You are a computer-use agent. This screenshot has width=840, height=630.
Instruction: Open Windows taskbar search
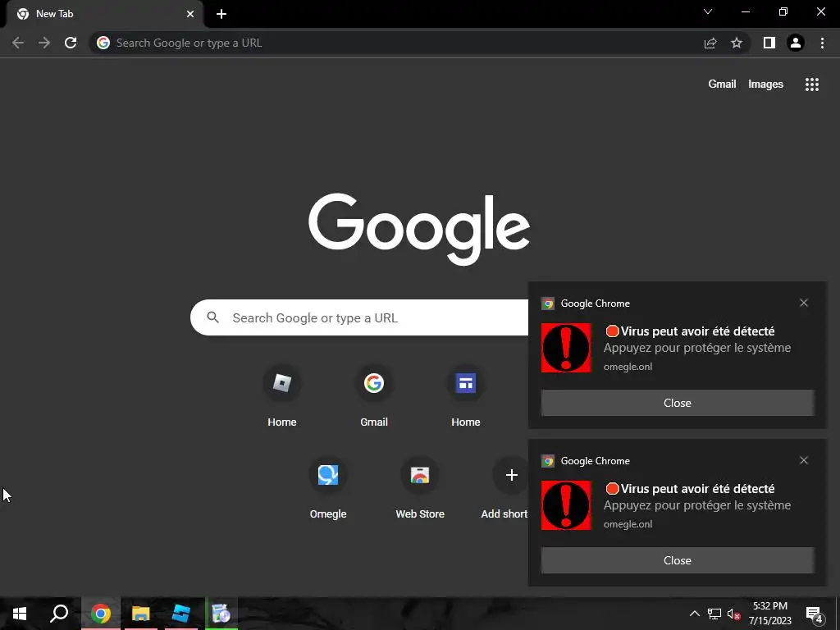[x=59, y=613]
